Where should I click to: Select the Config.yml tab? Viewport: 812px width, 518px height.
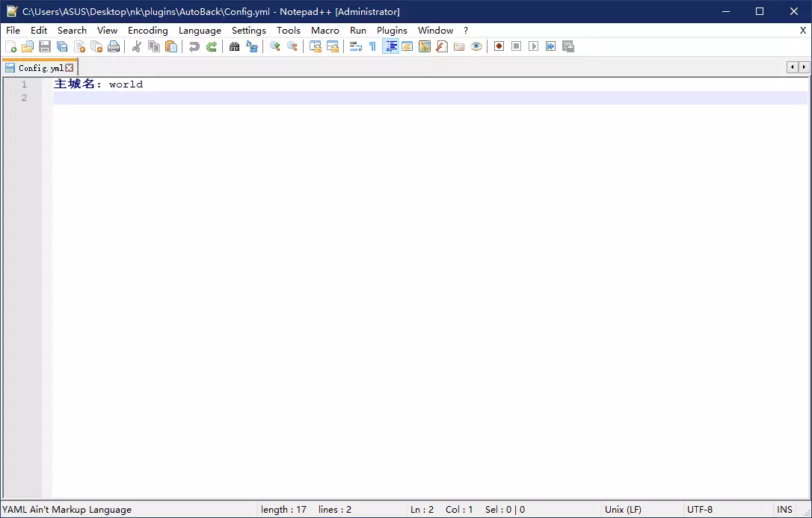coord(40,68)
